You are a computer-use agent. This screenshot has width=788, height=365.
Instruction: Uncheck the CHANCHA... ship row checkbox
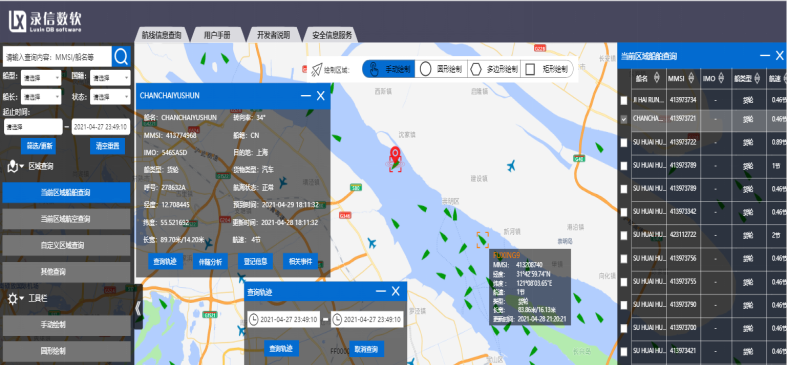(624, 120)
